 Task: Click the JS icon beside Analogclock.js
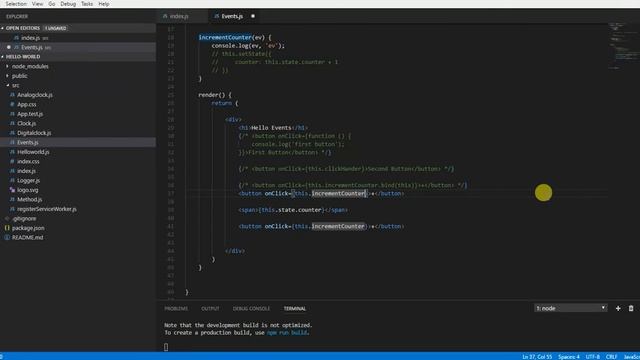[x=12, y=95]
